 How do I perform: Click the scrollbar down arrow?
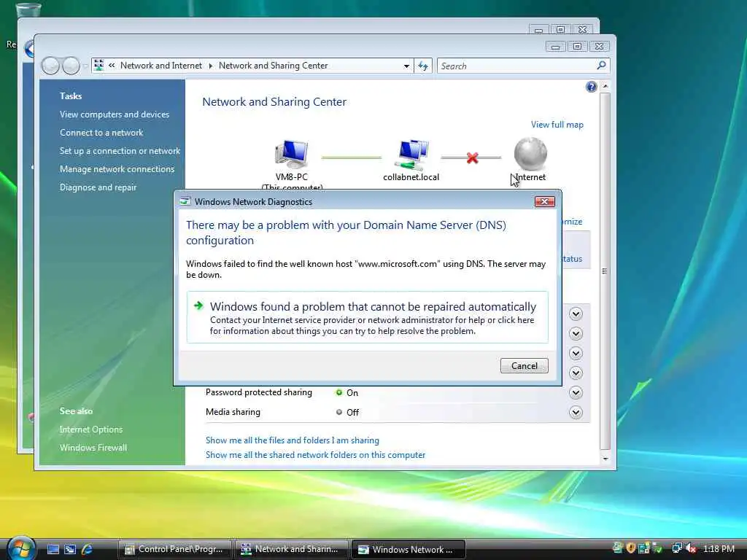coord(605,459)
